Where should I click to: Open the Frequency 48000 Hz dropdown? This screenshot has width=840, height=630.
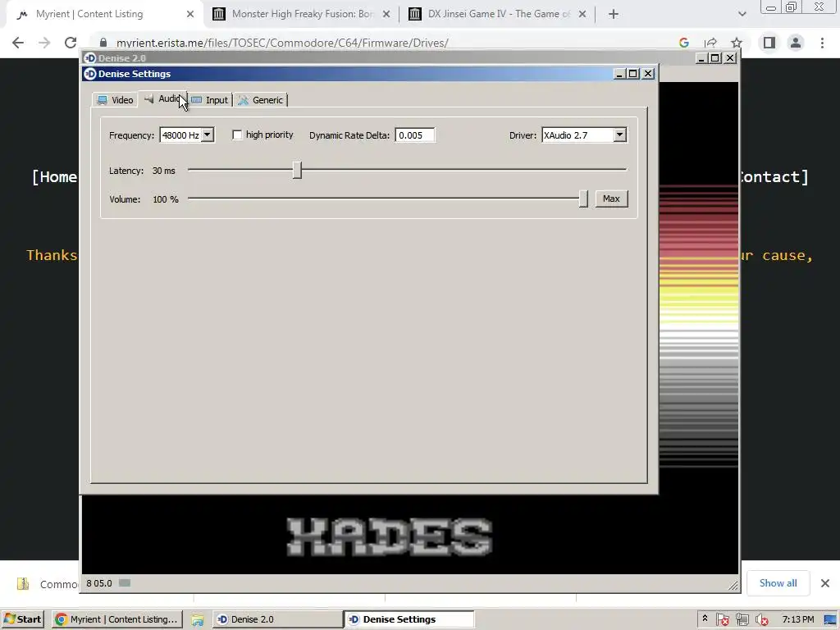point(208,135)
